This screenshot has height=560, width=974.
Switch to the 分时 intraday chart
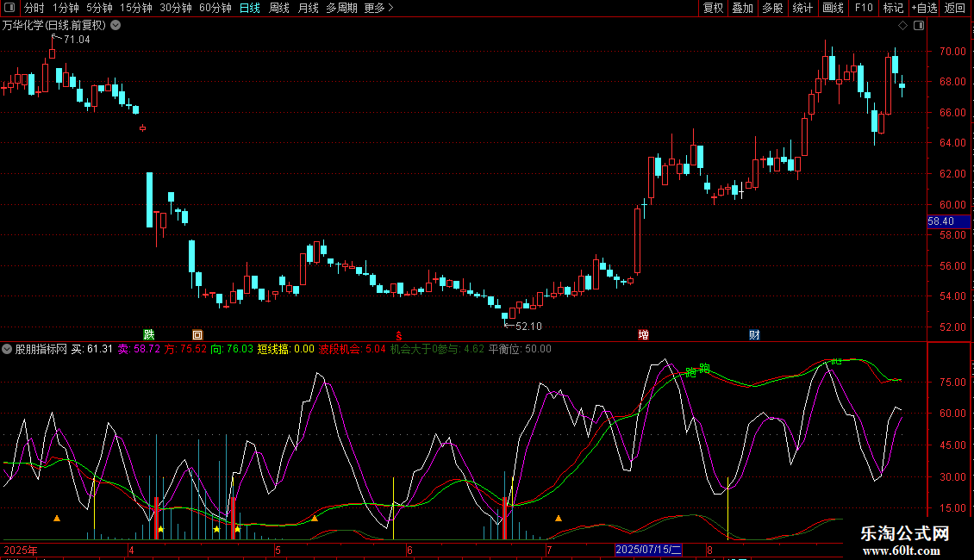click(34, 8)
